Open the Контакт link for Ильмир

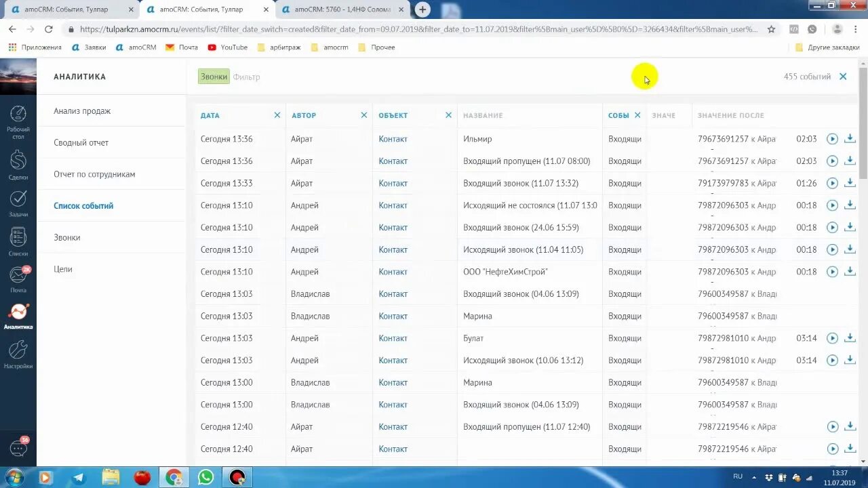(x=393, y=138)
